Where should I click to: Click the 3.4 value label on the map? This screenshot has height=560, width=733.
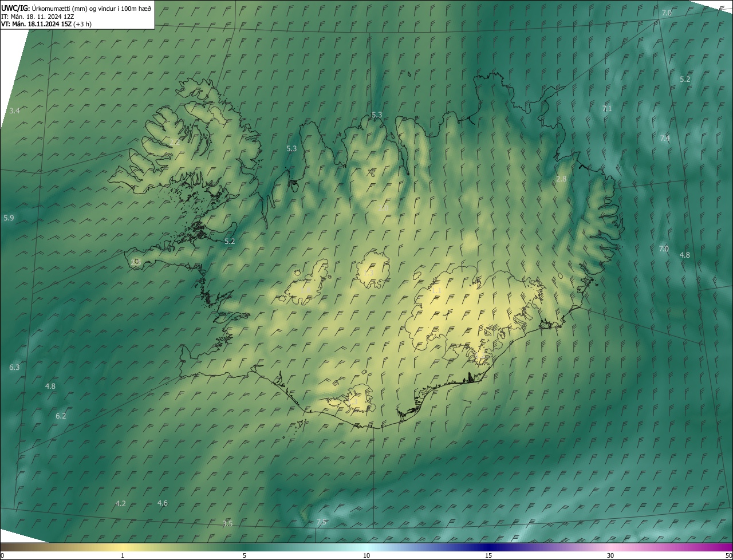[x=14, y=111]
